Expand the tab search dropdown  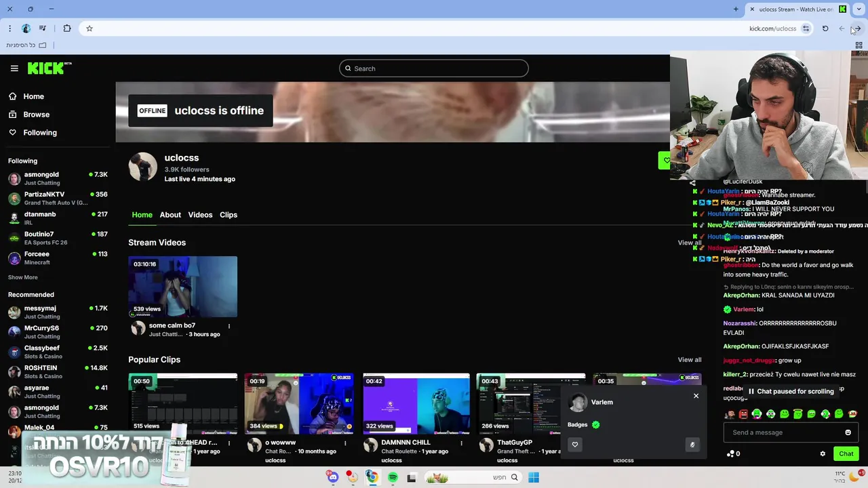point(859,9)
